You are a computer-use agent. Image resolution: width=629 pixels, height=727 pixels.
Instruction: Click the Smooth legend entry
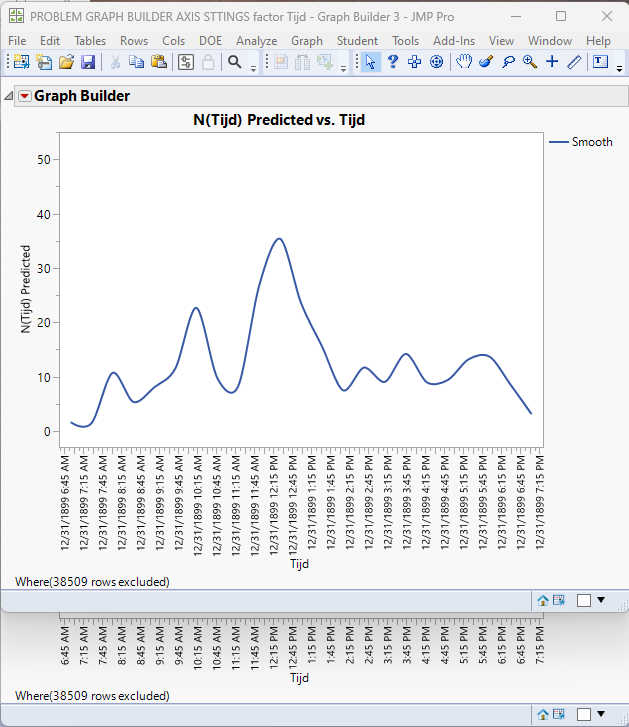click(581, 142)
